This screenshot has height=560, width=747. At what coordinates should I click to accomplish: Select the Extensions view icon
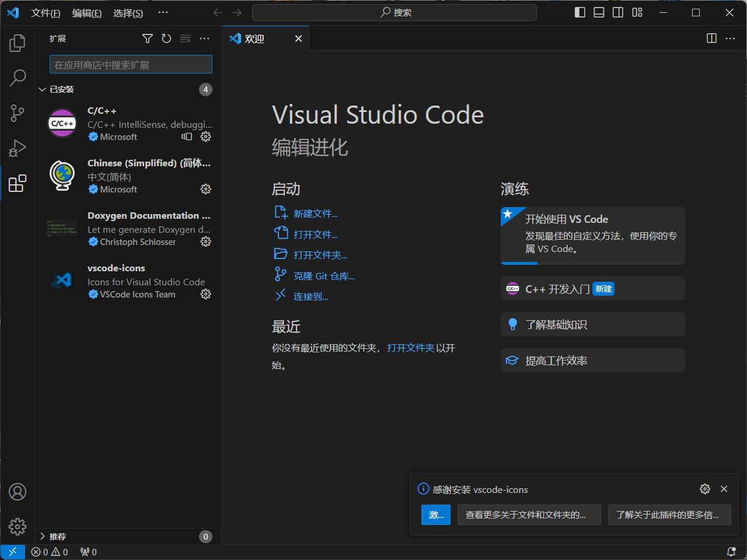(18, 183)
